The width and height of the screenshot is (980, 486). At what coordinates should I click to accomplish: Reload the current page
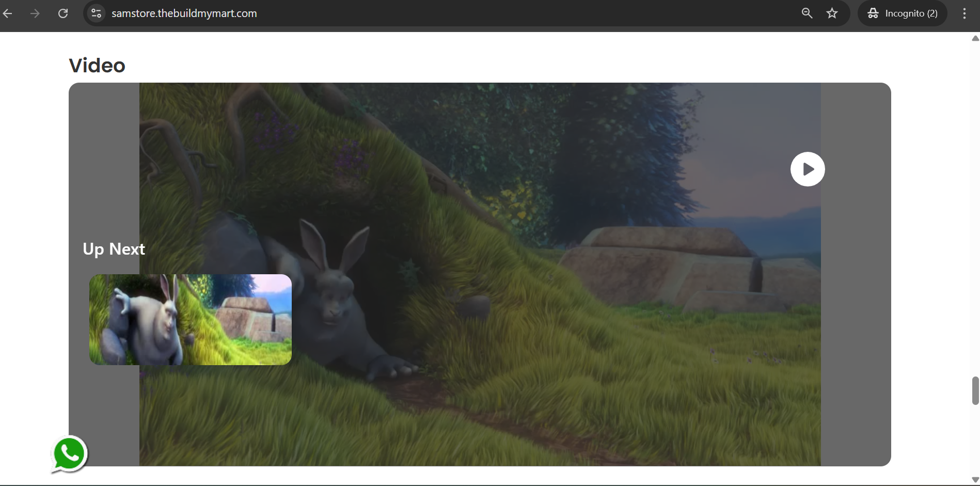click(x=63, y=13)
